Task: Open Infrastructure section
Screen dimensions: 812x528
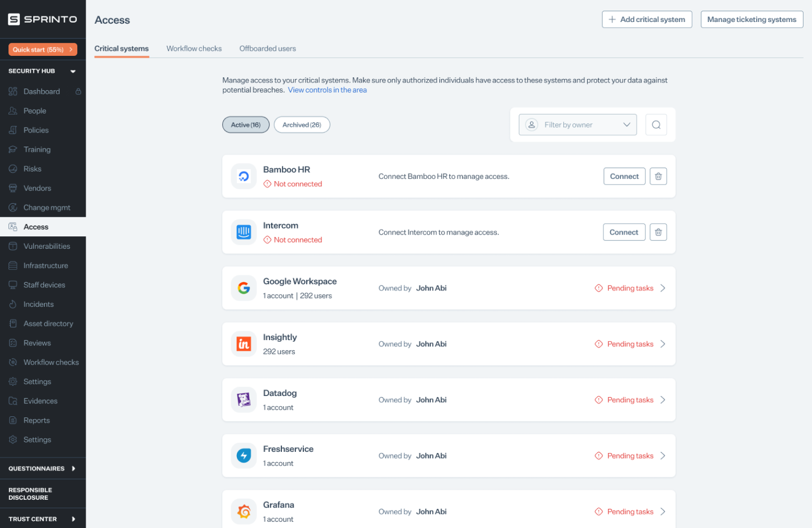Action: [46, 266]
